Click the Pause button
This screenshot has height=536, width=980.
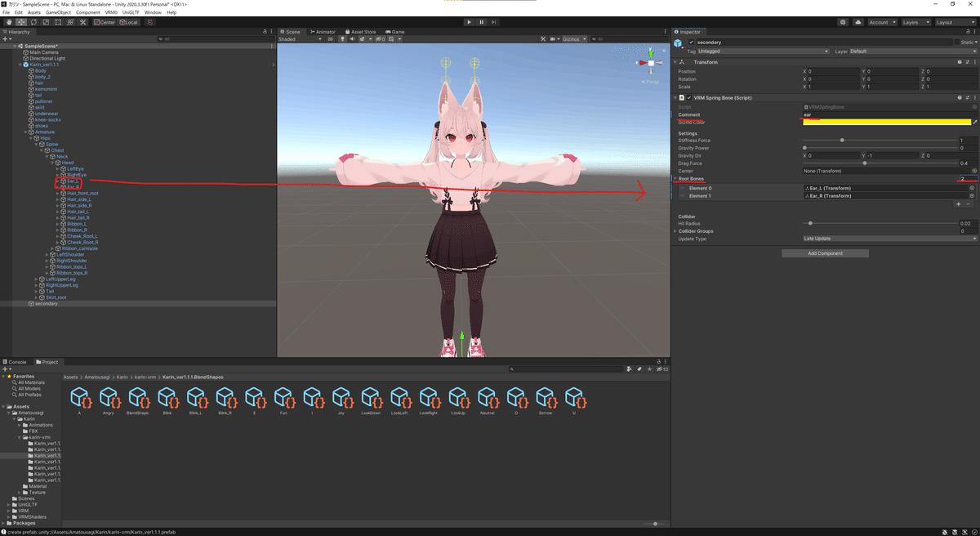[x=482, y=22]
